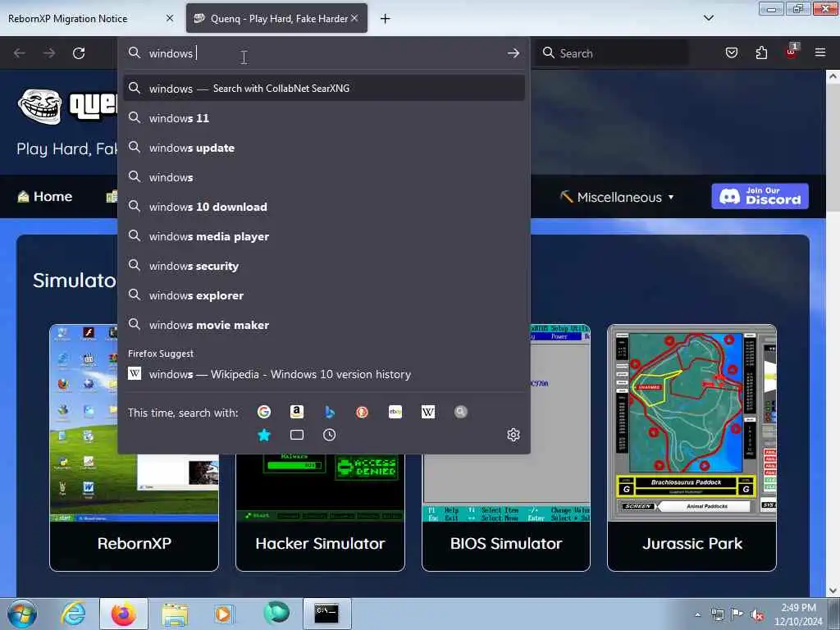Select suggestion 'windows 11'
This screenshot has height=630, width=840.
pos(323,118)
